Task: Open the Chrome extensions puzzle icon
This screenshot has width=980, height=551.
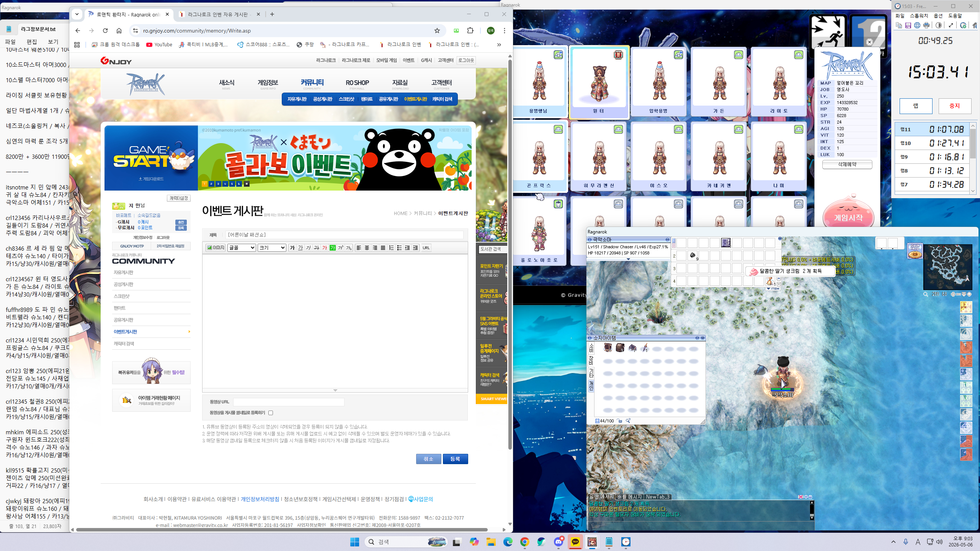Action: coord(470,31)
